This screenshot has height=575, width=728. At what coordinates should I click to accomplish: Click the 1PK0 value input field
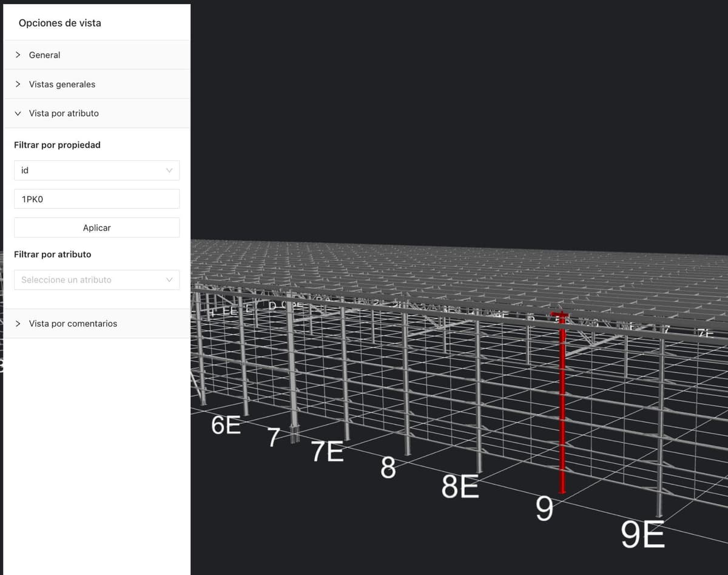tap(96, 199)
